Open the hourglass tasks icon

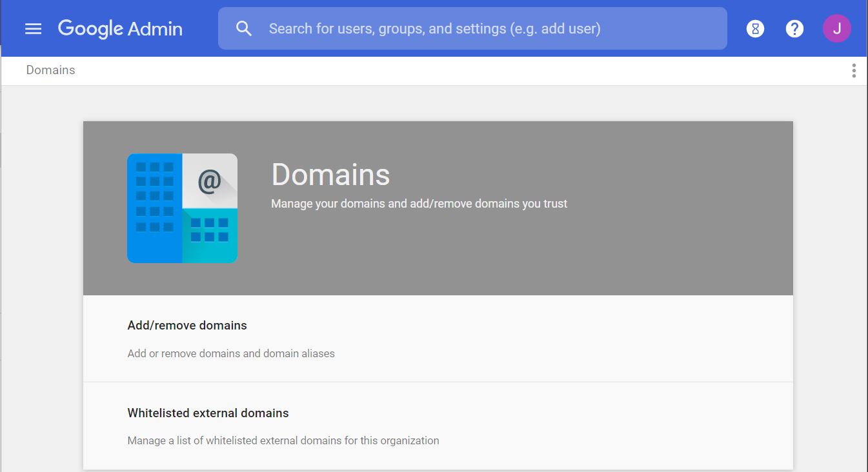pyautogui.click(x=755, y=28)
